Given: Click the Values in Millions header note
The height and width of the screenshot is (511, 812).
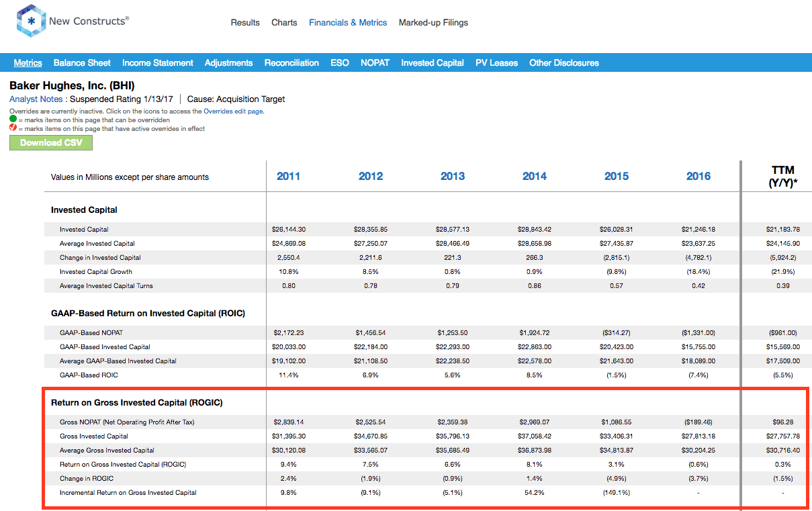Looking at the screenshot, I should 130,177.
